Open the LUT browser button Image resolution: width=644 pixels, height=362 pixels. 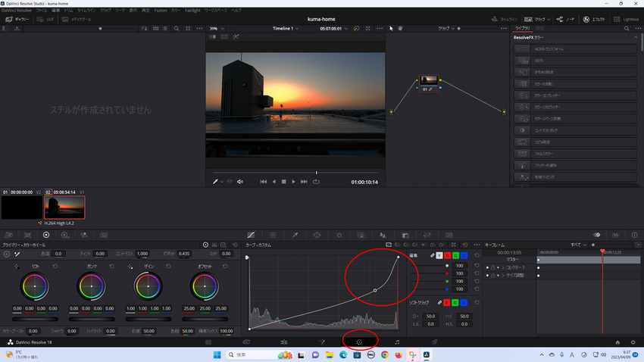pos(45,19)
